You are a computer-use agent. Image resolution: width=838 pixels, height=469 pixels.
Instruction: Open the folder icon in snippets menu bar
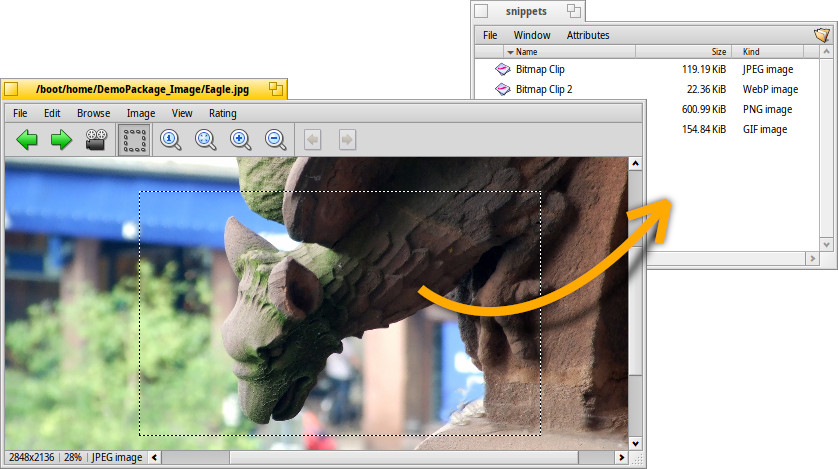(822, 35)
